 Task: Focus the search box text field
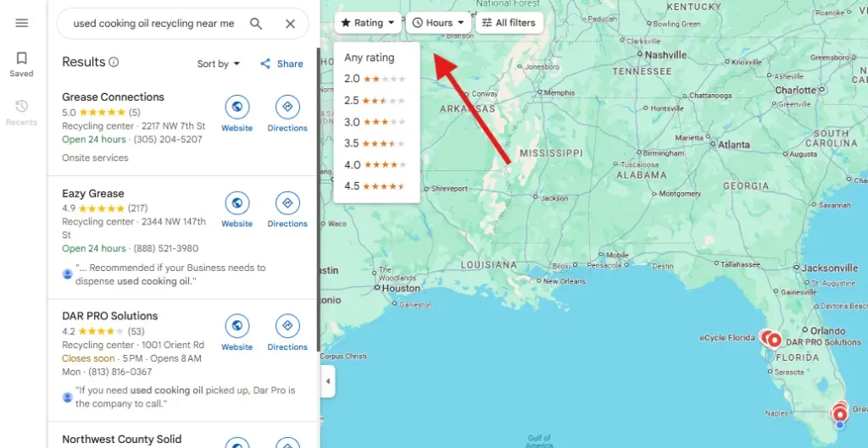click(x=153, y=24)
